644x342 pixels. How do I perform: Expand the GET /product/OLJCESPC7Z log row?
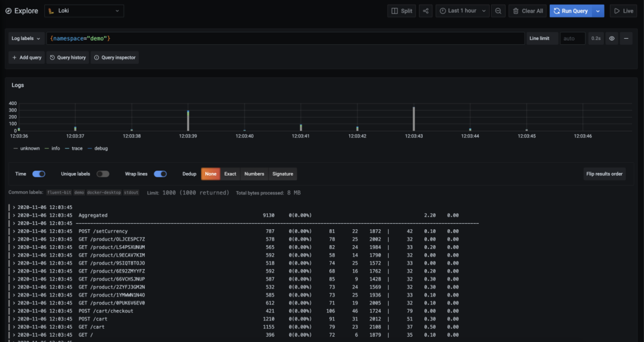pyautogui.click(x=14, y=239)
